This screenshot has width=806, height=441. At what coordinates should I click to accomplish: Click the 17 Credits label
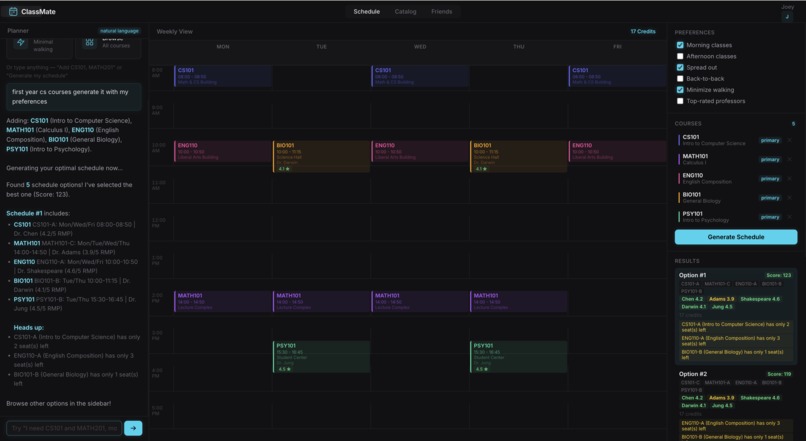pos(643,31)
